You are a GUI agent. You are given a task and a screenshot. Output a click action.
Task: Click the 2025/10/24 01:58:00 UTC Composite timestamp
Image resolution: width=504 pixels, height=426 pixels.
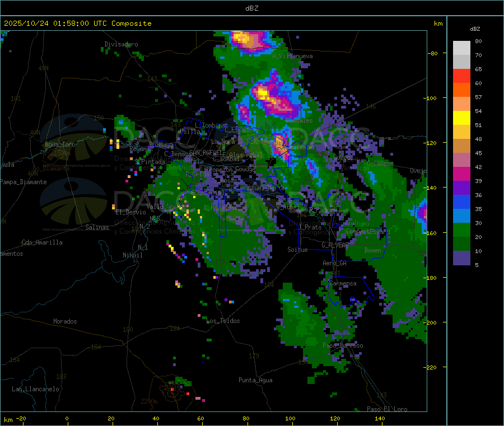pos(77,24)
